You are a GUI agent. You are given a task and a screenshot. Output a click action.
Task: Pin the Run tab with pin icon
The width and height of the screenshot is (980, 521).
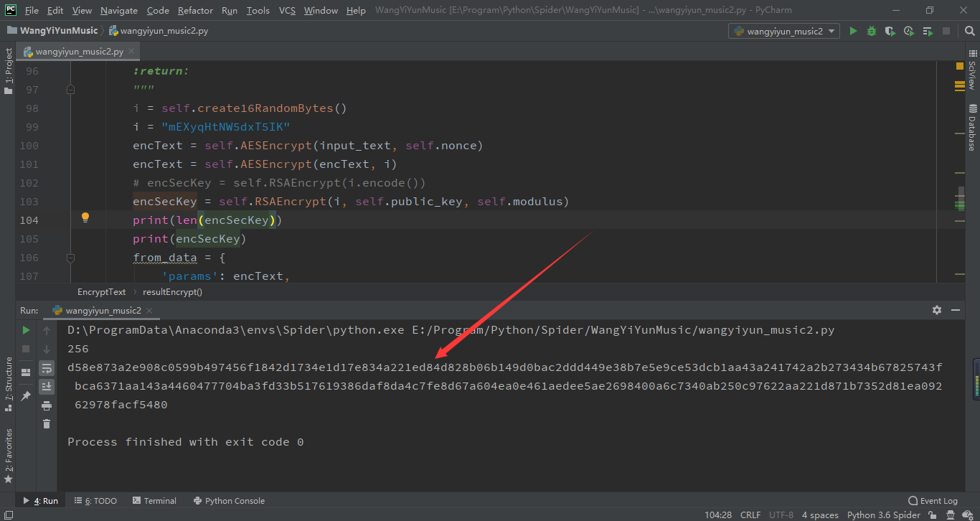(x=26, y=395)
